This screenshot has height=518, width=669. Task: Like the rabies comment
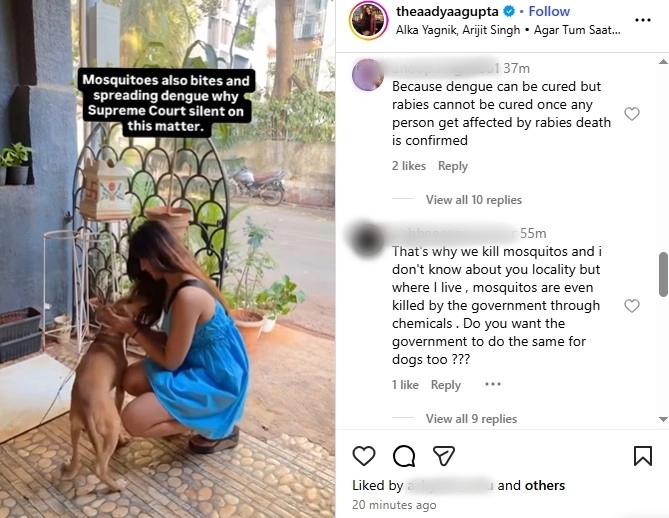tap(632, 114)
